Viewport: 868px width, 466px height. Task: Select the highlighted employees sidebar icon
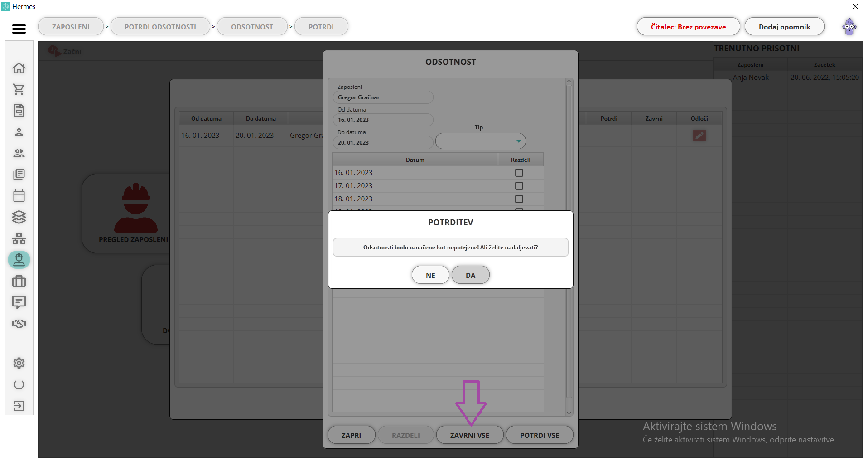19,260
